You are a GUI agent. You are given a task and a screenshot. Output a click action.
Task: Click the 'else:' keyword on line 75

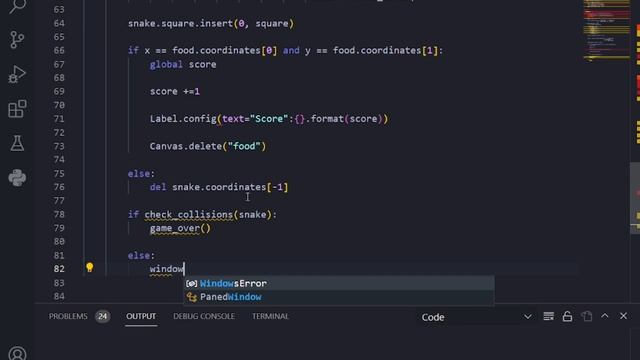coord(141,173)
